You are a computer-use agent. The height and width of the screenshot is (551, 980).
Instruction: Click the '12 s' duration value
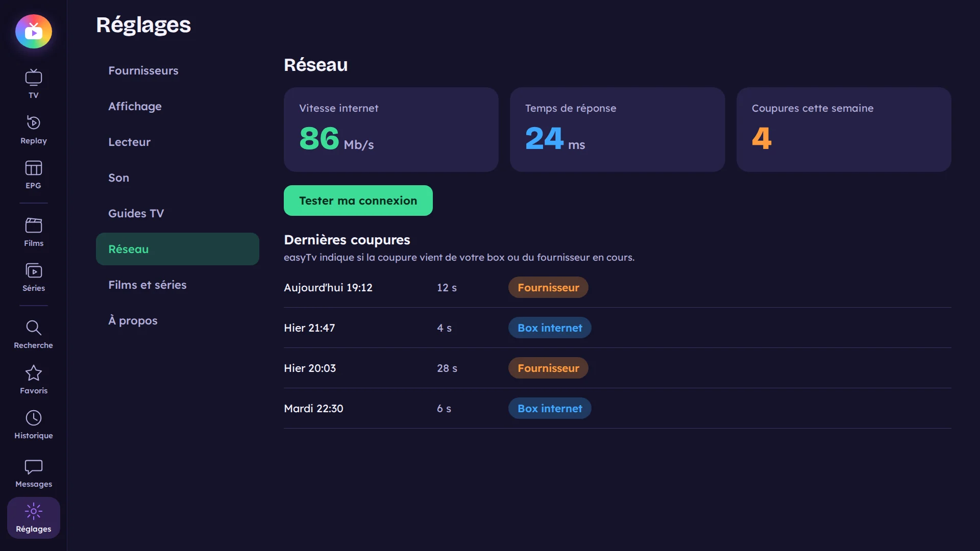point(447,287)
